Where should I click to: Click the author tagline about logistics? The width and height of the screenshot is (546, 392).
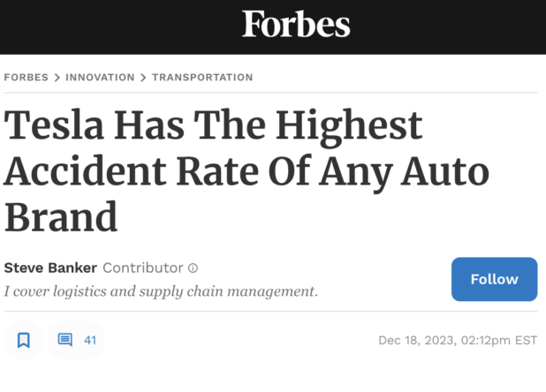click(x=161, y=291)
